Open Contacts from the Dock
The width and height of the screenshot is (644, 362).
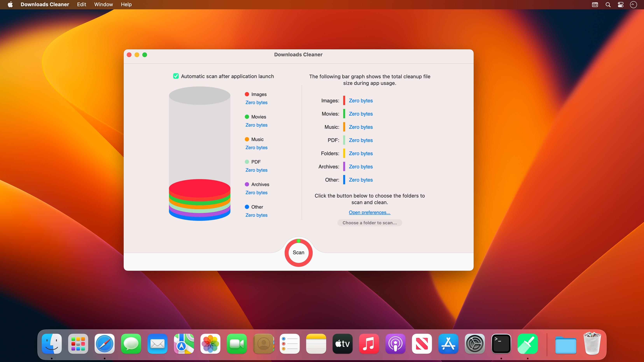pyautogui.click(x=263, y=344)
